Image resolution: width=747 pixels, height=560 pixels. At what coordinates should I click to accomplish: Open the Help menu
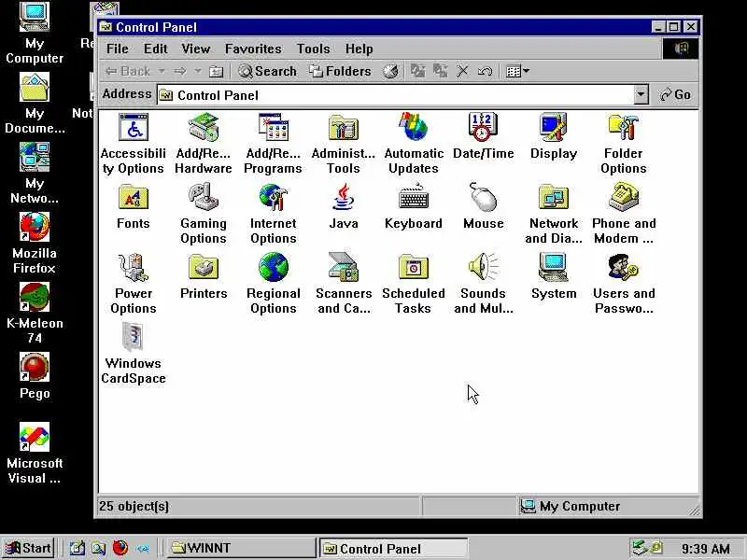pyautogui.click(x=359, y=49)
